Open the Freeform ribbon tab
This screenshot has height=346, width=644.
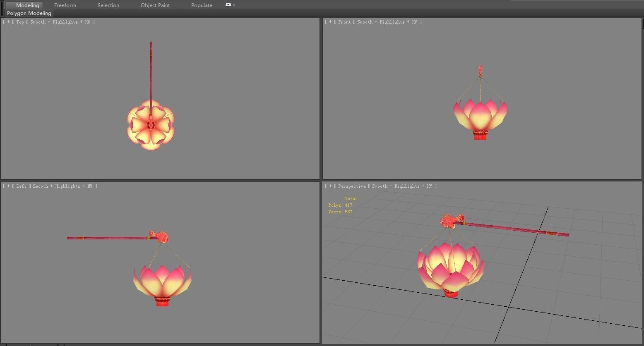[65, 5]
